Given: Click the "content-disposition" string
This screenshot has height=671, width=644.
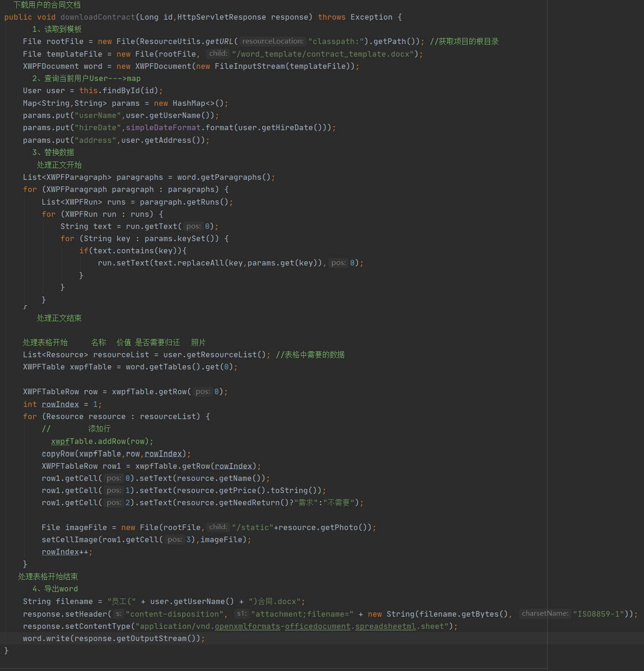Looking at the screenshot, I should 175,614.
